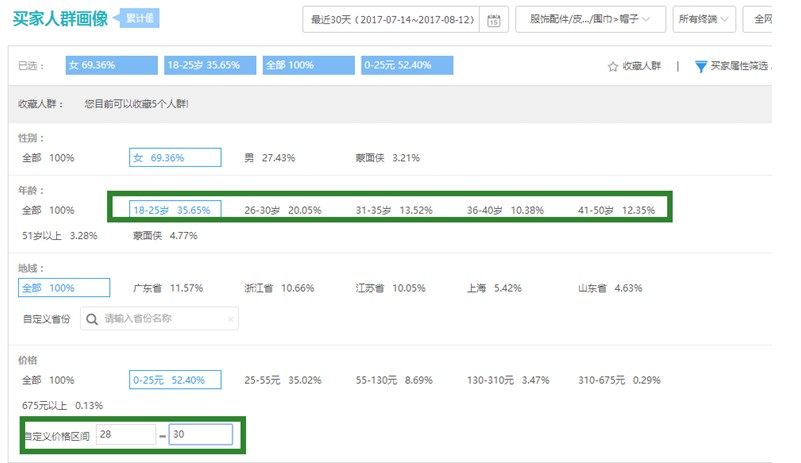The image size is (801, 463).
Task: Select price 25-55元 35.02%
Action: [x=282, y=380]
